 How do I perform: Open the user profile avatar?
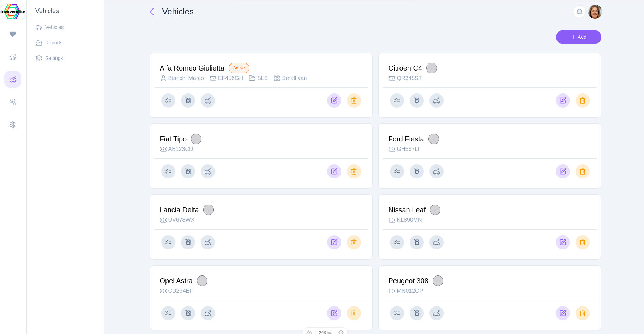coord(595,12)
